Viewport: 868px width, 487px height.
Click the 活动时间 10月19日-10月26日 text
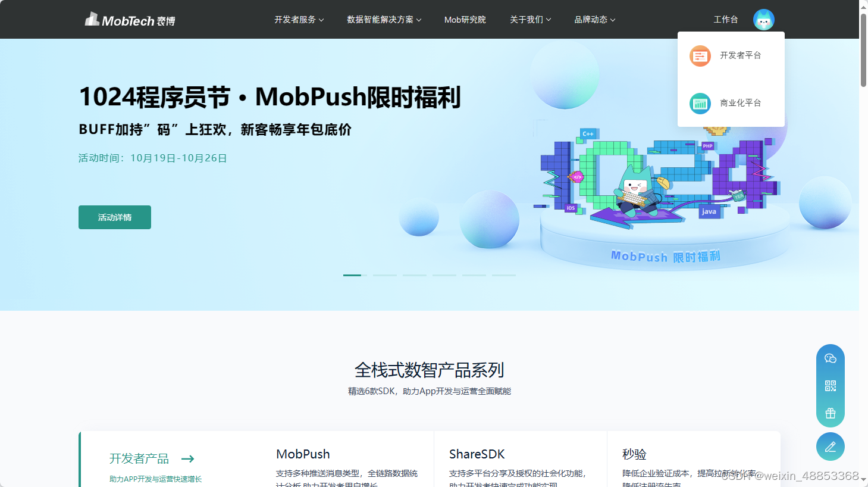pos(152,158)
